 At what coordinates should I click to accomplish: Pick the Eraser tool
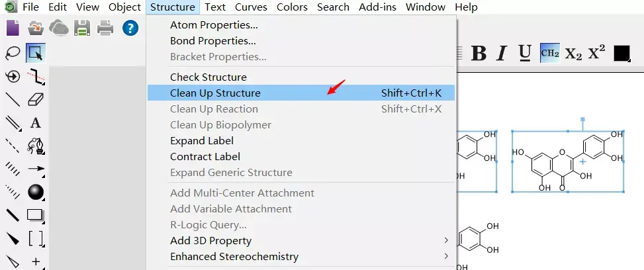[x=35, y=99]
